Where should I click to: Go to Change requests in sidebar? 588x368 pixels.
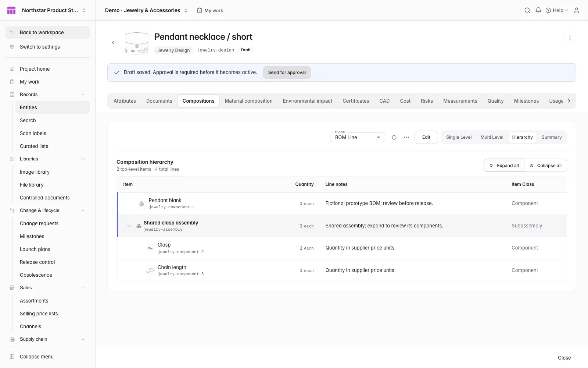(x=53, y=223)
